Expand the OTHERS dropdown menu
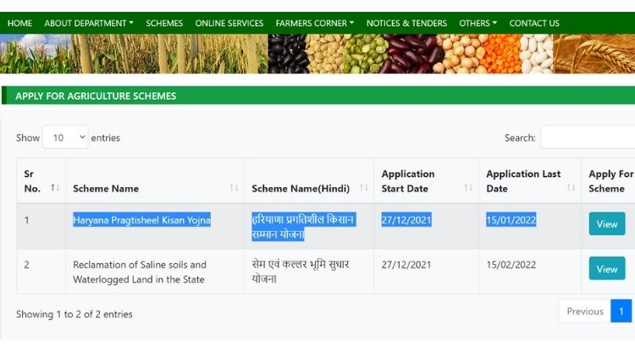 (x=478, y=24)
